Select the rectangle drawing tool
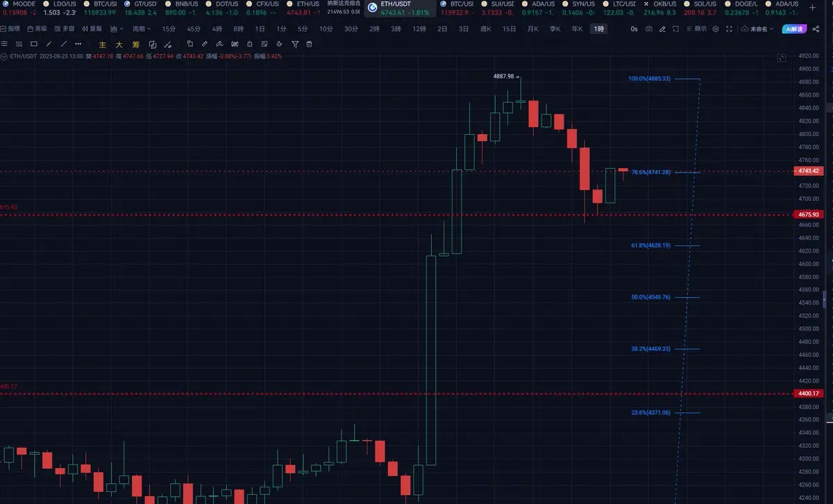The width and height of the screenshot is (833, 504). (33, 44)
